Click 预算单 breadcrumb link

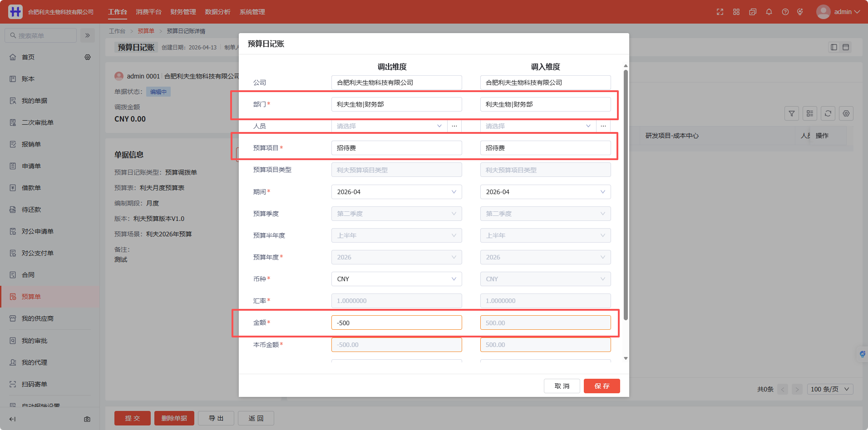(146, 31)
